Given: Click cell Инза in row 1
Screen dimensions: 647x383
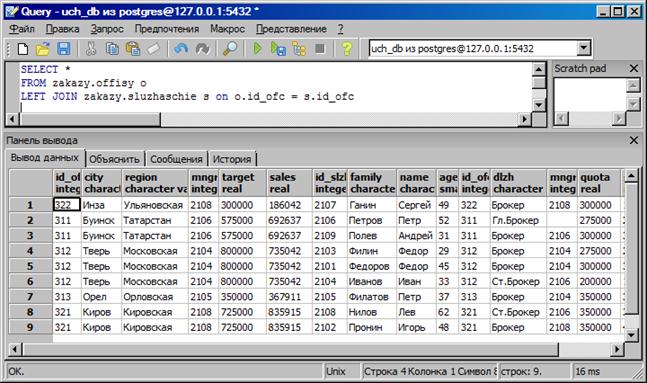Looking at the screenshot, I should tap(102, 205).
